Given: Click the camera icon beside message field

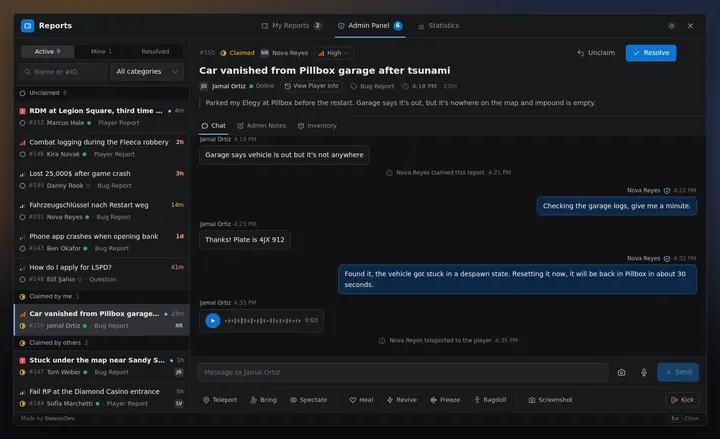Looking at the screenshot, I should [621, 372].
